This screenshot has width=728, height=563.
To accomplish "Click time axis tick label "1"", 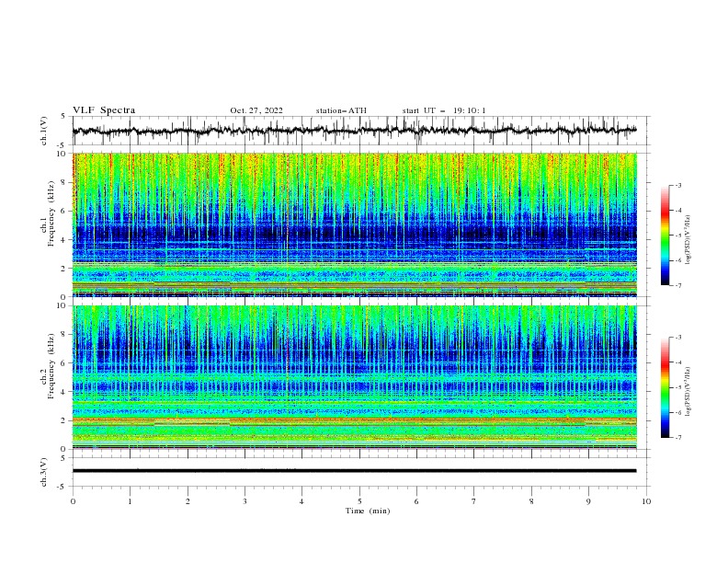I will pos(130,501).
